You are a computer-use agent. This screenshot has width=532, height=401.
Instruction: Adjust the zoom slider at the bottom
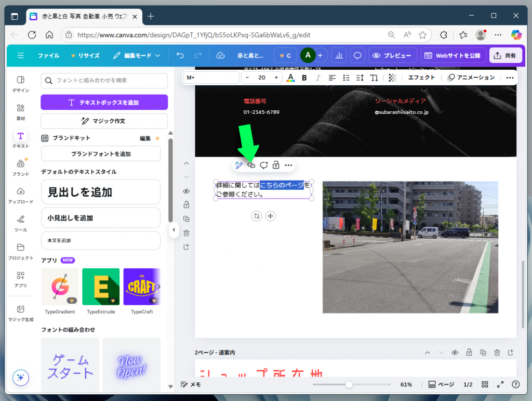pyautogui.click(x=348, y=384)
